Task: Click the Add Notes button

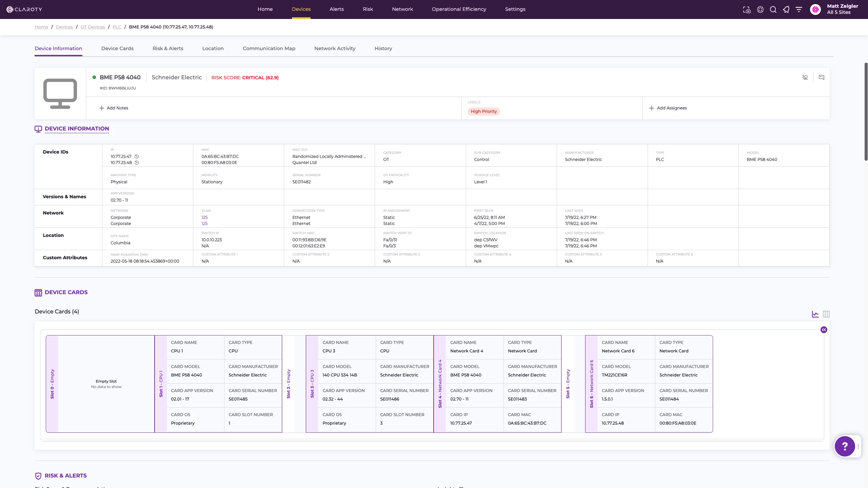Action: pos(114,108)
